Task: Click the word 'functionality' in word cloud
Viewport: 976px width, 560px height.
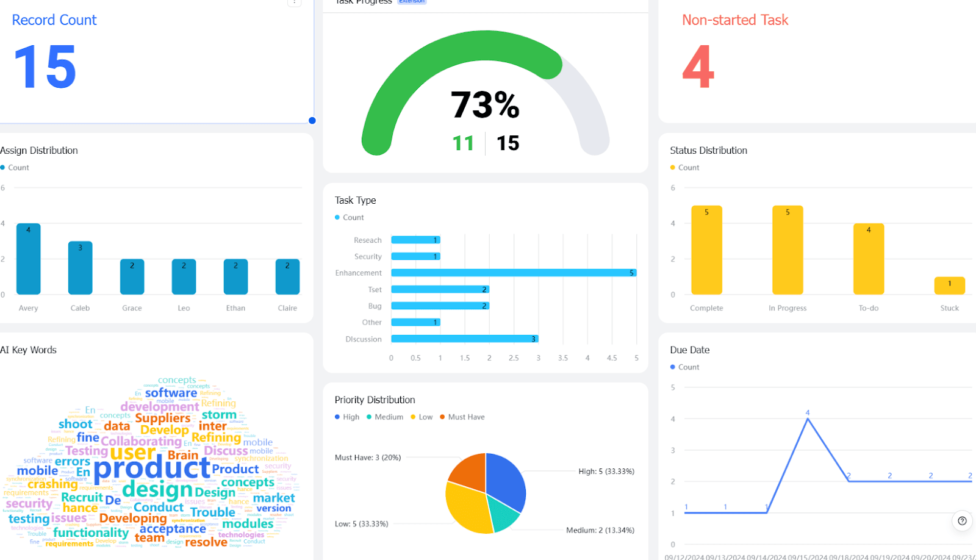Action: coord(91,533)
